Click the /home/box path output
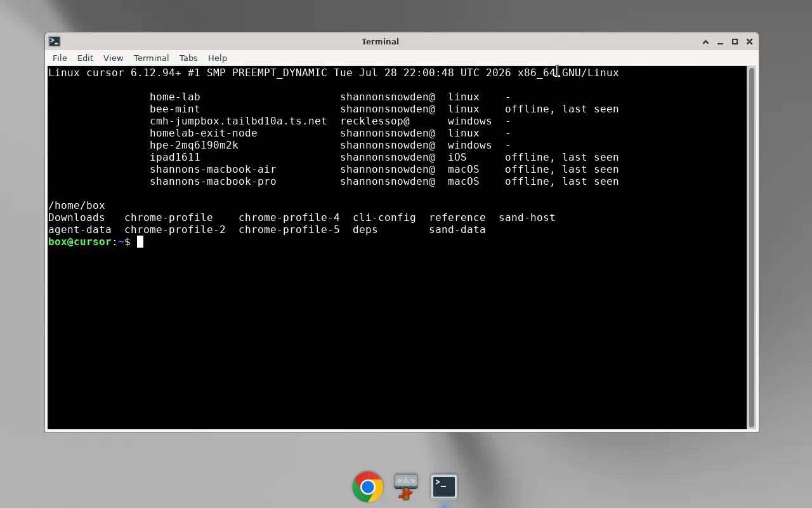Viewport: 812px width, 508px height. click(77, 206)
